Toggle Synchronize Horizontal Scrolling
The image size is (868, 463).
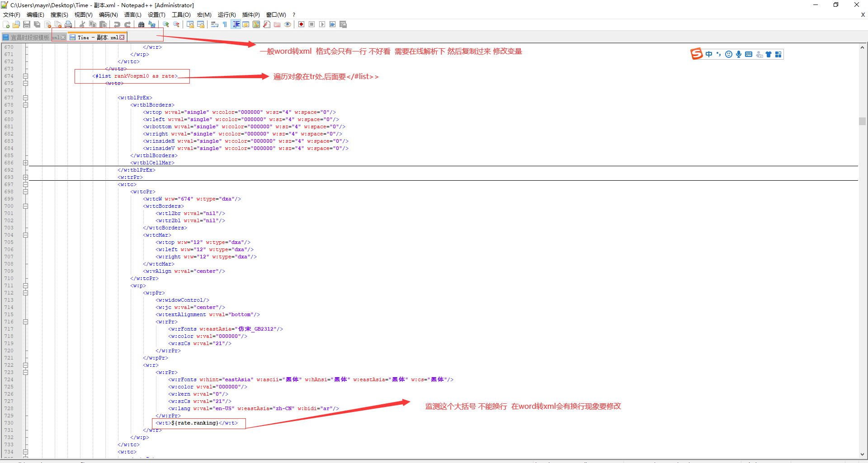(201, 24)
